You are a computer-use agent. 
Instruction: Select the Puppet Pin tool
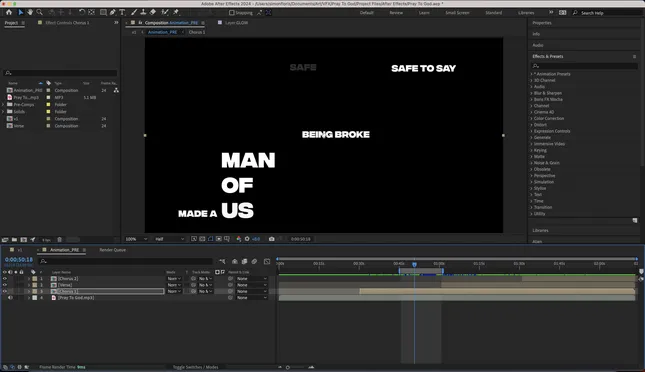pyautogui.click(x=176, y=12)
